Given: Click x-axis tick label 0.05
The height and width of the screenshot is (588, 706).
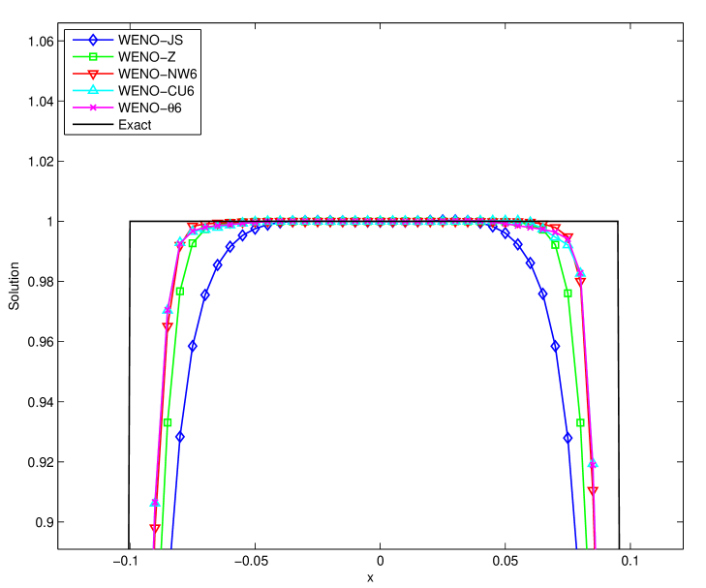Looking at the screenshot, I should tap(506, 561).
